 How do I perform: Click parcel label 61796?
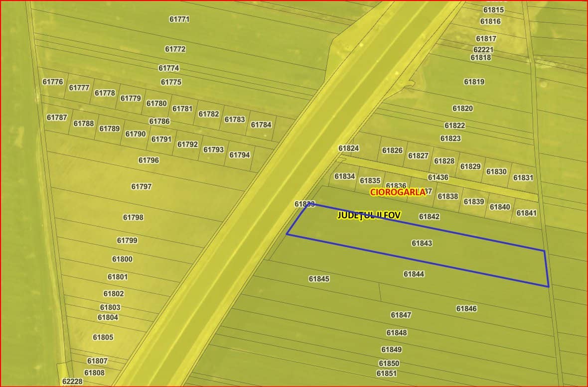(148, 160)
